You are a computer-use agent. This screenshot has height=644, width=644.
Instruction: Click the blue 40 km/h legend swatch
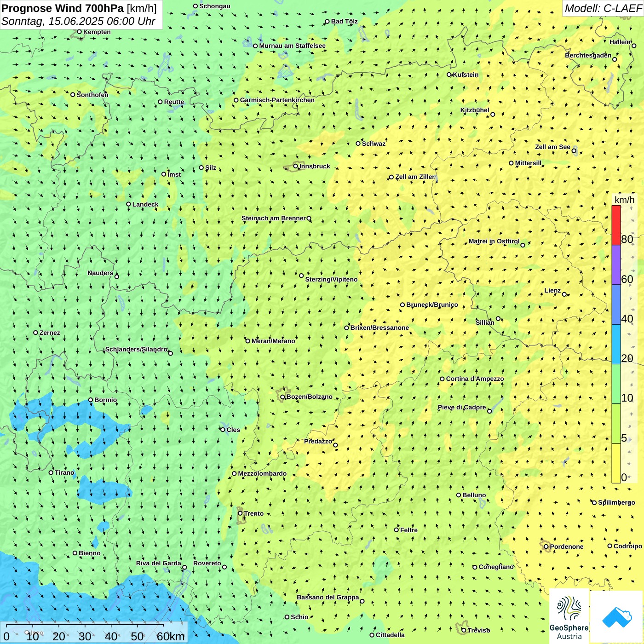[x=616, y=305]
